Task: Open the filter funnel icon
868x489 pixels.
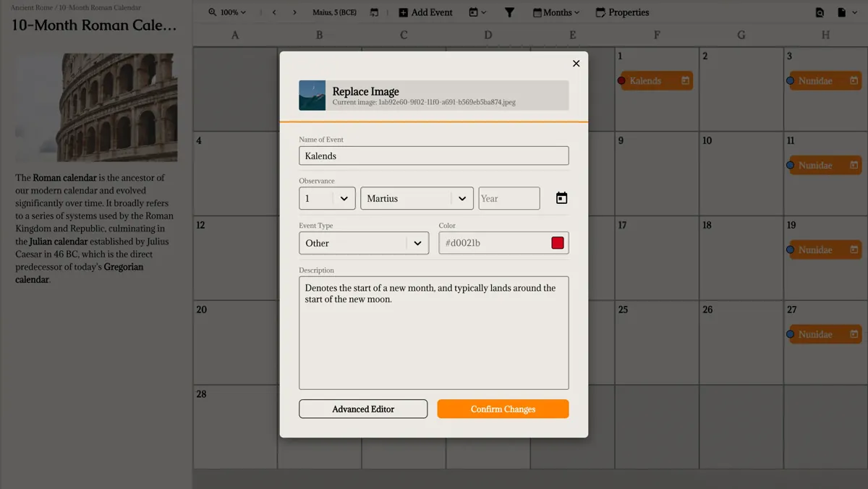Action: (x=509, y=12)
